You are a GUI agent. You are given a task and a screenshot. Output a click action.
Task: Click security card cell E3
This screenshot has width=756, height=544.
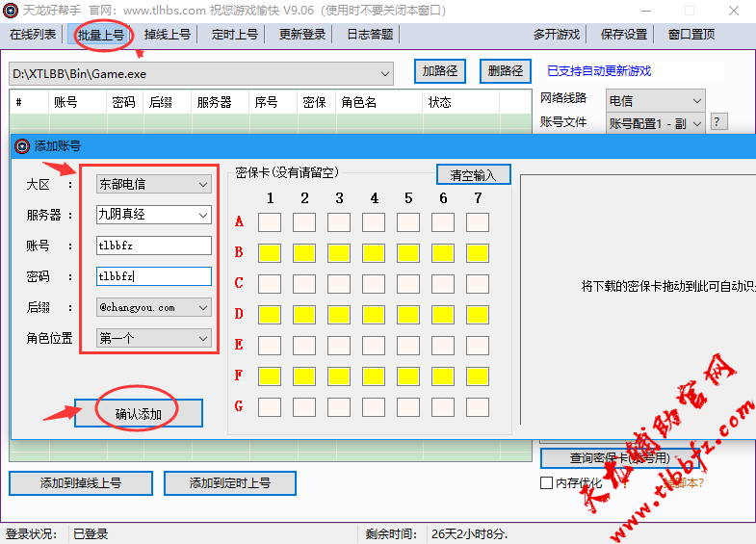[339, 346]
